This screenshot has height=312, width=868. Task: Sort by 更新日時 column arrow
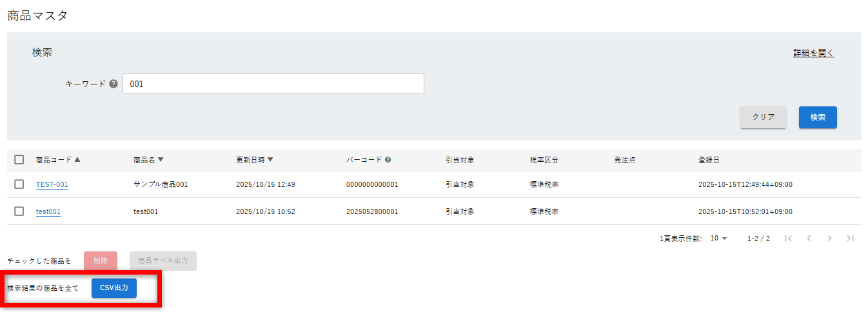tap(270, 160)
